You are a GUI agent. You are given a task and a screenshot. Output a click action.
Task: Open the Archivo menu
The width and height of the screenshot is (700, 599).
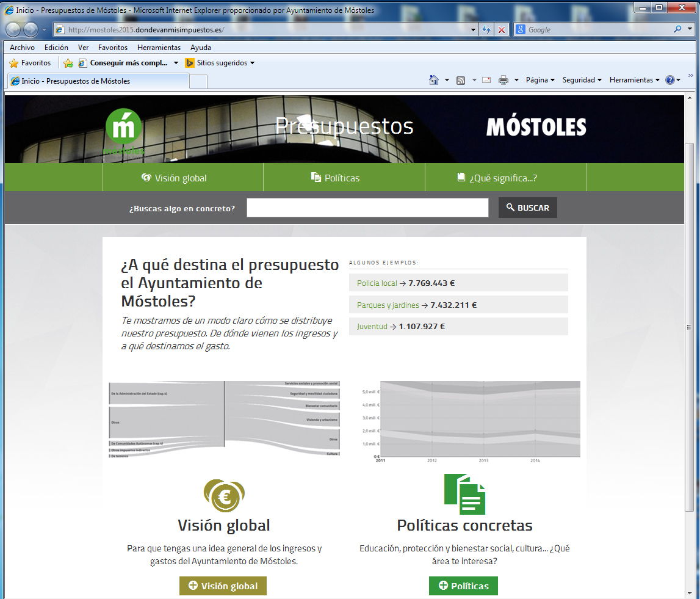pos(22,48)
